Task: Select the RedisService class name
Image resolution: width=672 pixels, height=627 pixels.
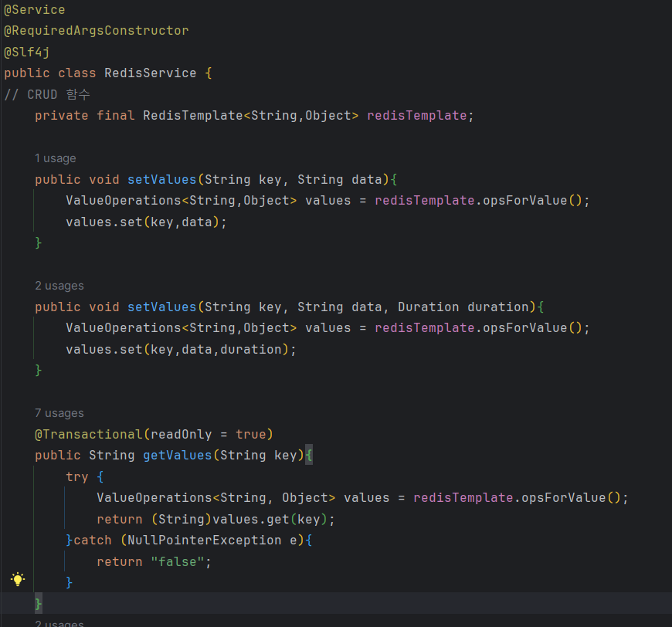Action: [151, 73]
